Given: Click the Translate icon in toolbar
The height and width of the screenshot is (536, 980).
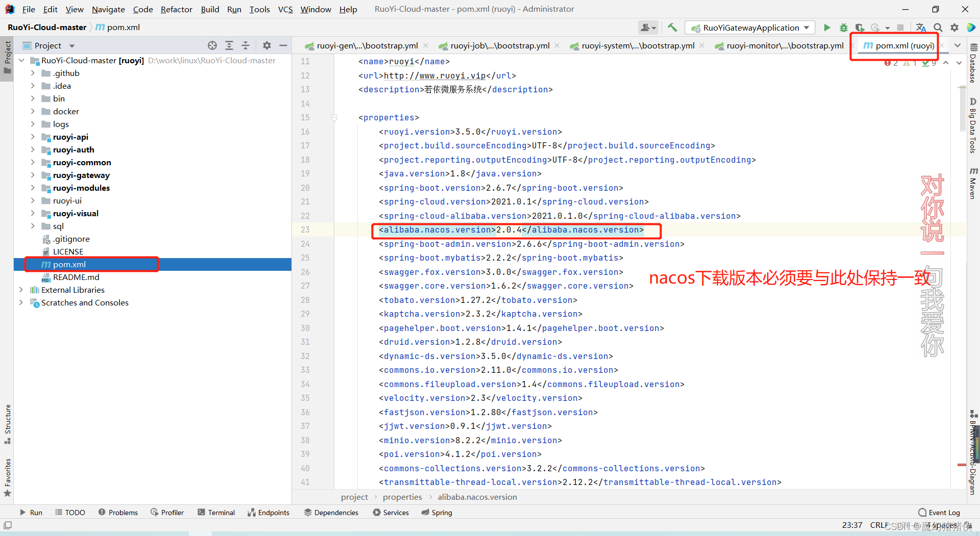Looking at the screenshot, I should click(x=921, y=28).
